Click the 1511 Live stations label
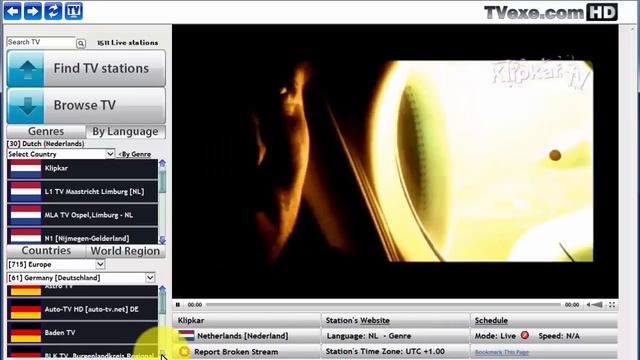 click(127, 42)
